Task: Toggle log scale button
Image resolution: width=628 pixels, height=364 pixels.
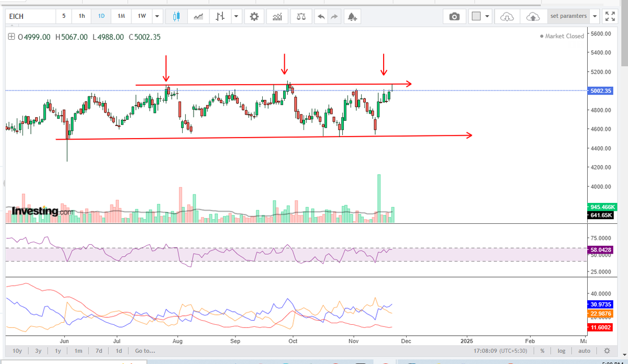Action: click(x=562, y=350)
